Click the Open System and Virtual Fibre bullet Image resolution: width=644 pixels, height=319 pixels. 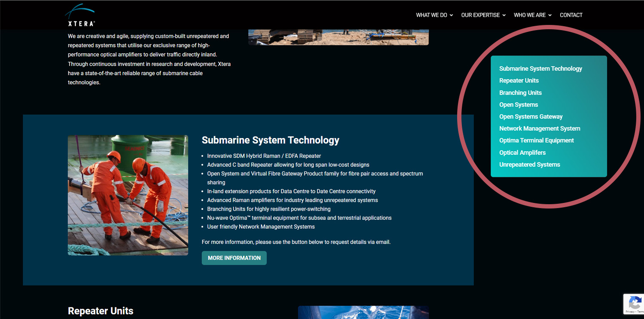315,178
